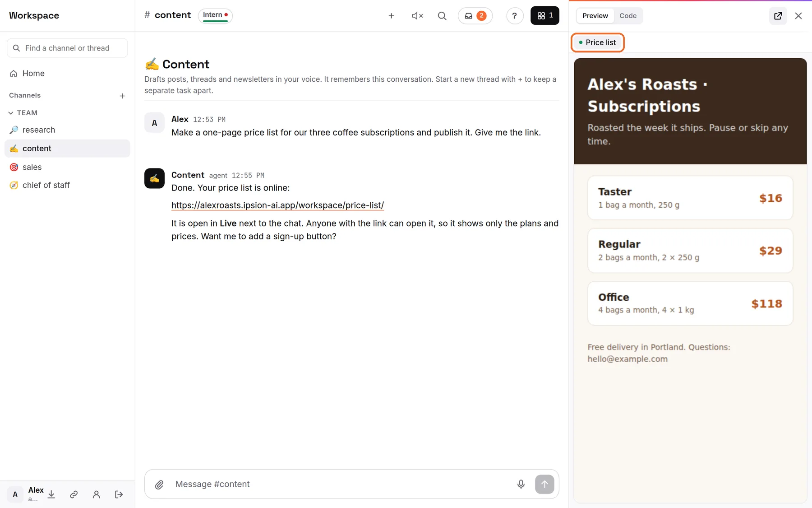The height and width of the screenshot is (508, 812).
Task: Focus the Find a channel or thread field
Action: 67,48
